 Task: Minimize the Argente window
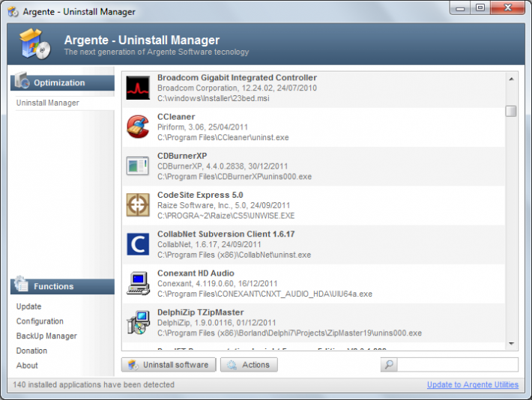click(x=460, y=8)
